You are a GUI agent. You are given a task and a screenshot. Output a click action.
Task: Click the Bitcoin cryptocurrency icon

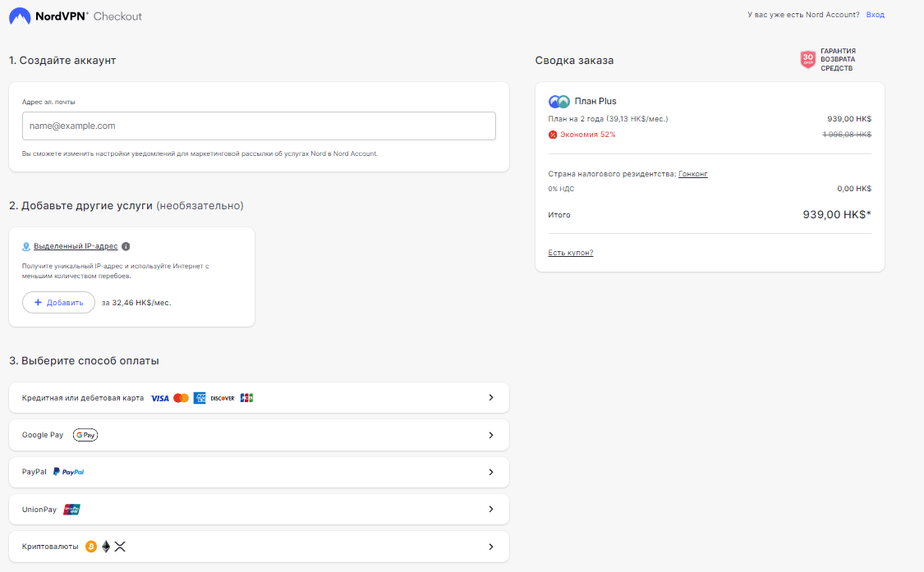(91, 547)
